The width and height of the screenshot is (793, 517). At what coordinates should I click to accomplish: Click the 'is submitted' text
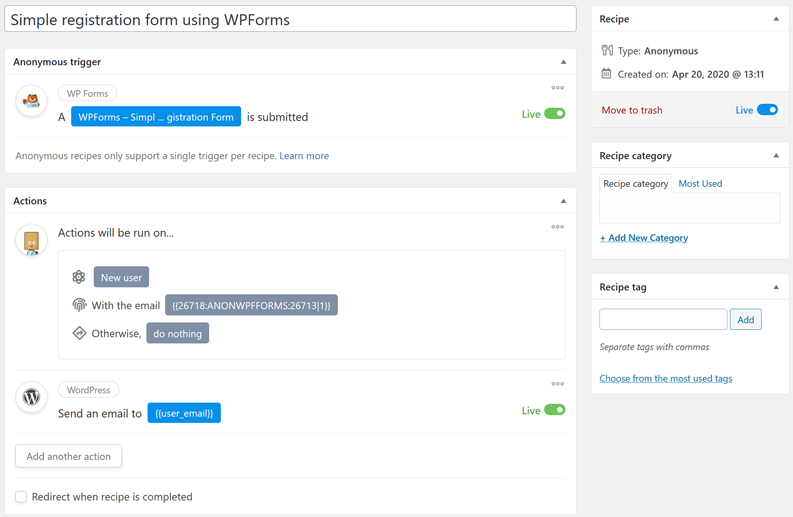click(x=277, y=117)
